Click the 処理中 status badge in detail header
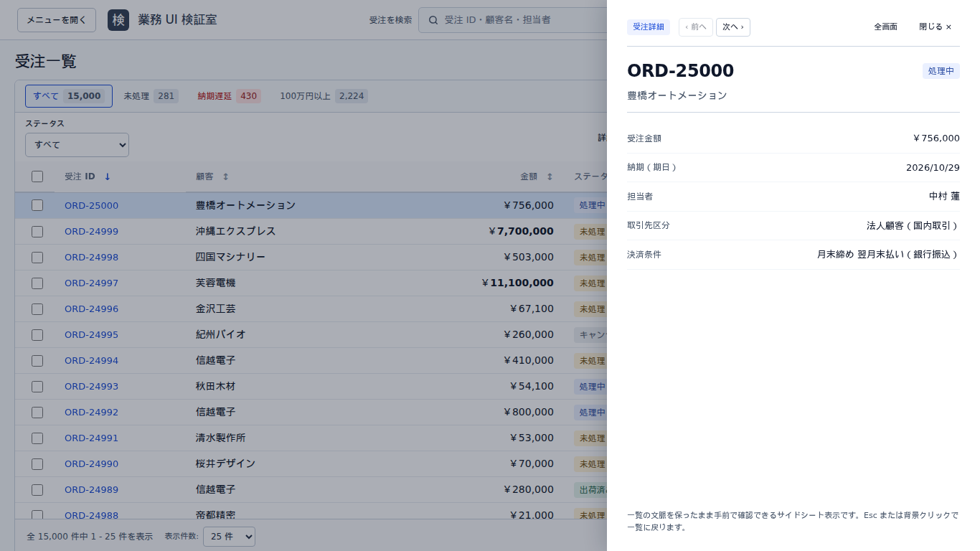This screenshot has width=980, height=551. click(x=941, y=71)
